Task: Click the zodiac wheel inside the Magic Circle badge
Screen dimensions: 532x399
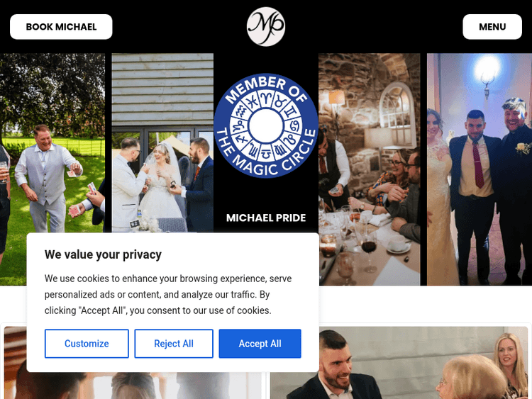Action: [x=266, y=125]
